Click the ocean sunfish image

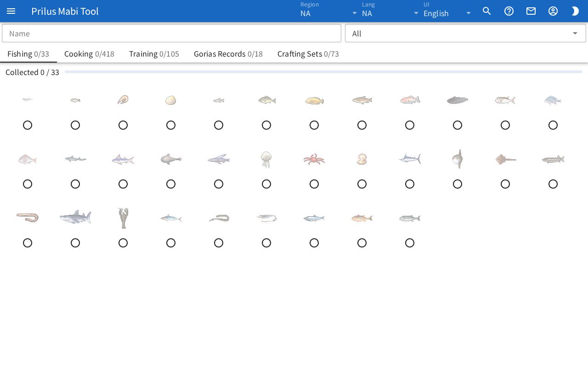(x=458, y=159)
